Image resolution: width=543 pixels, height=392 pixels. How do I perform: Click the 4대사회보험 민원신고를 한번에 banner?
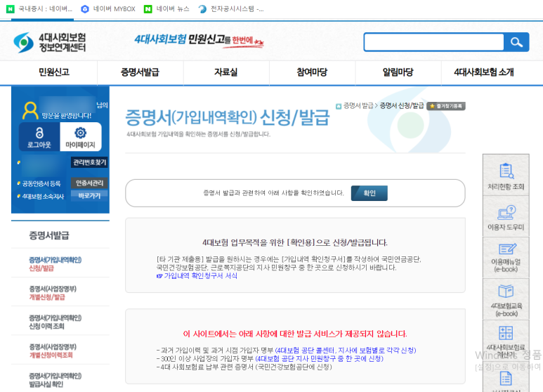click(x=199, y=41)
